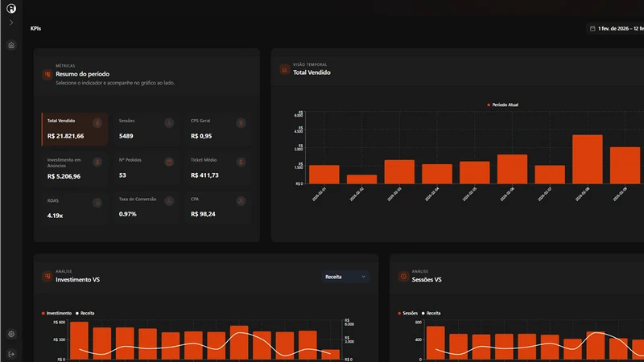
Task: Click the Sessões VS panel icon
Action: coord(403,277)
